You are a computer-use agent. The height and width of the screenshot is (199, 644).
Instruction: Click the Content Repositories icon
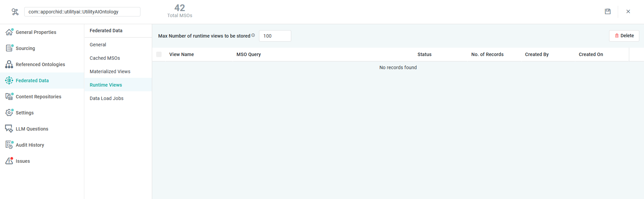9,97
